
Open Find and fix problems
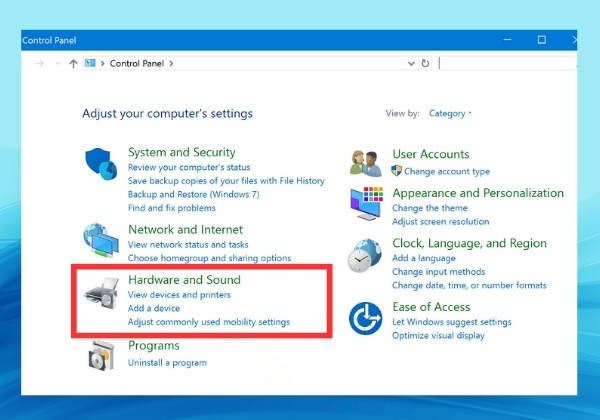click(172, 208)
